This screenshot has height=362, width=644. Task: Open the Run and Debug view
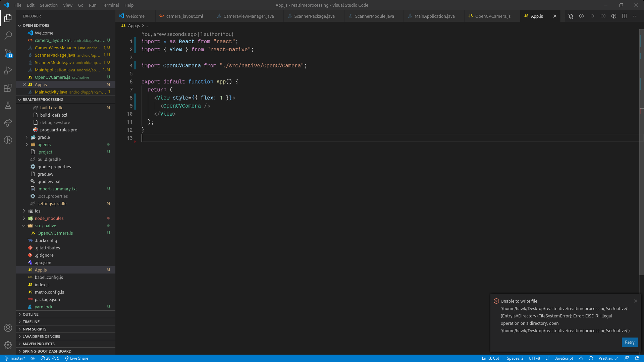click(8, 71)
